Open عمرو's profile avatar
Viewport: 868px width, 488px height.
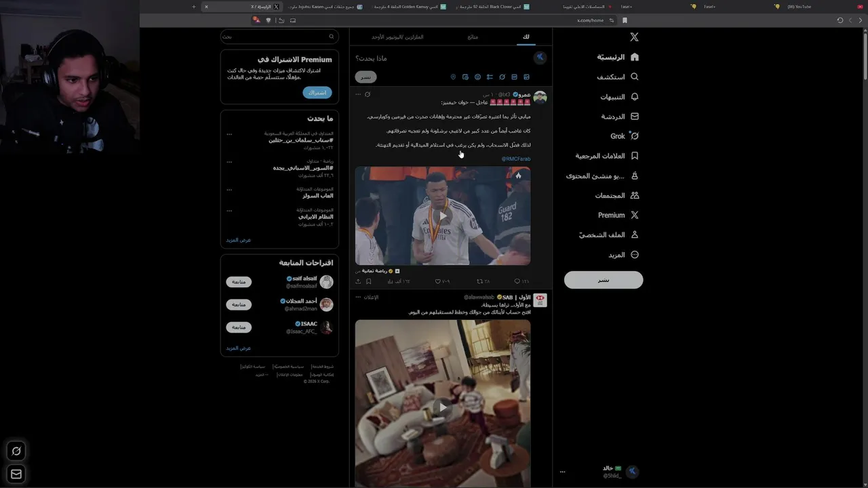[540, 98]
